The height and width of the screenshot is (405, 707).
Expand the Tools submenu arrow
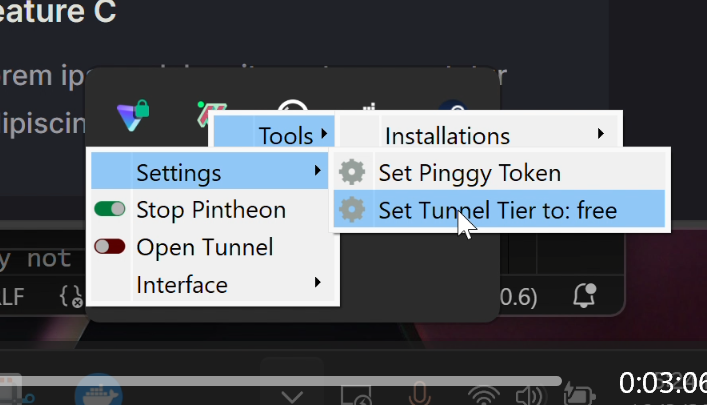(323, 135)
